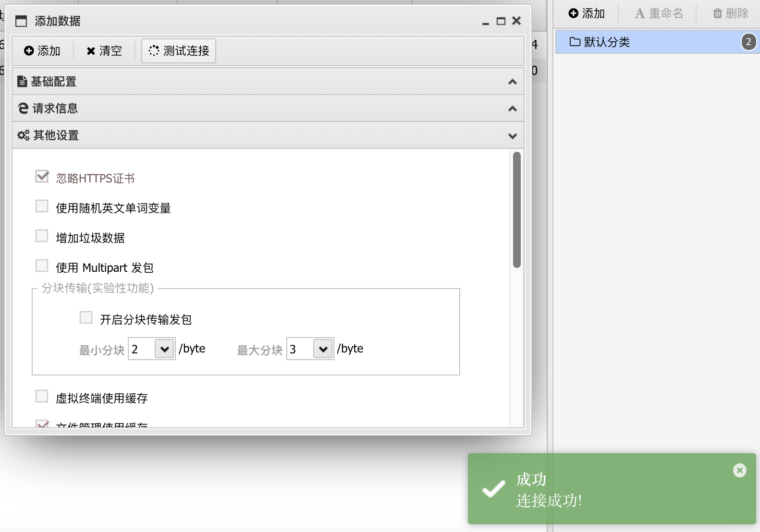760x532 pixels.
Task: Check the 使用 Multipart 发包 option
Action: click(42, 266)
